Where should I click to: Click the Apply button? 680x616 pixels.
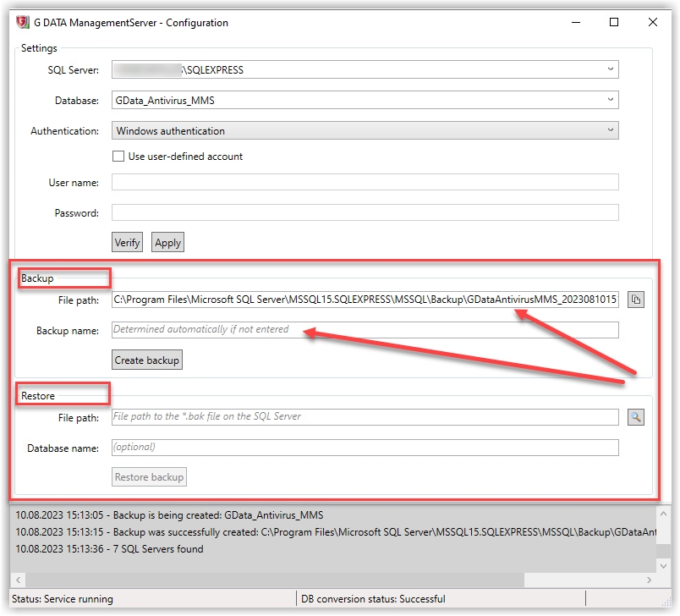coord(167,243)
